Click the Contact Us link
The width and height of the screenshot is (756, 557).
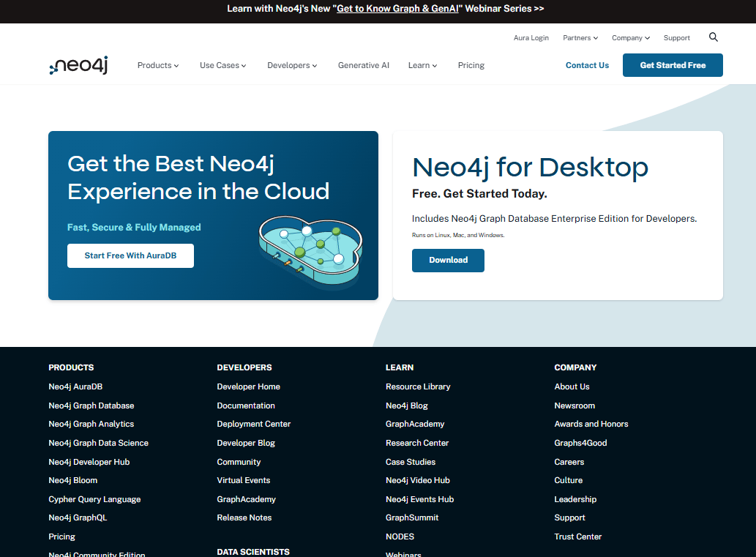587,65
